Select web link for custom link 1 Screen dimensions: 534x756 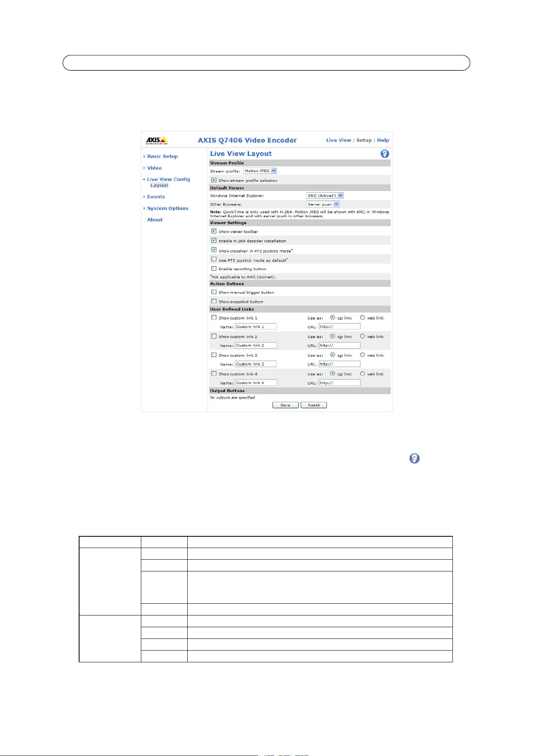point(362,317)
